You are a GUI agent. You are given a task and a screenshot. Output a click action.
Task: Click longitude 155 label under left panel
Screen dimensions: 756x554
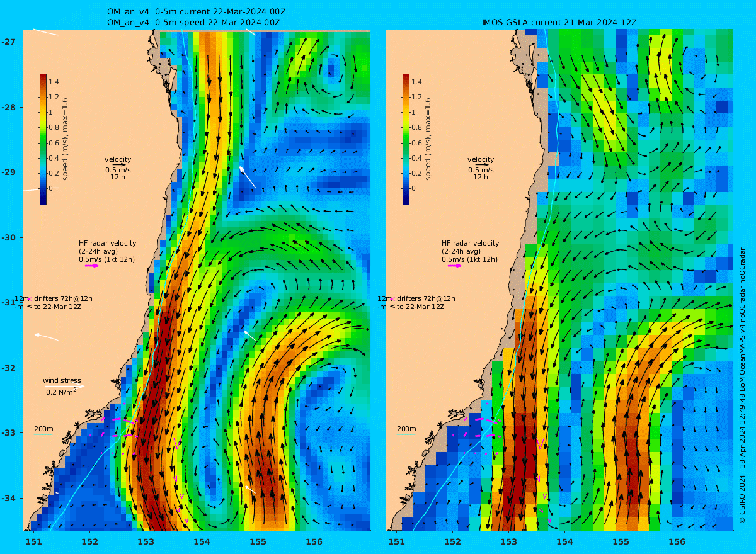point(258,541)
